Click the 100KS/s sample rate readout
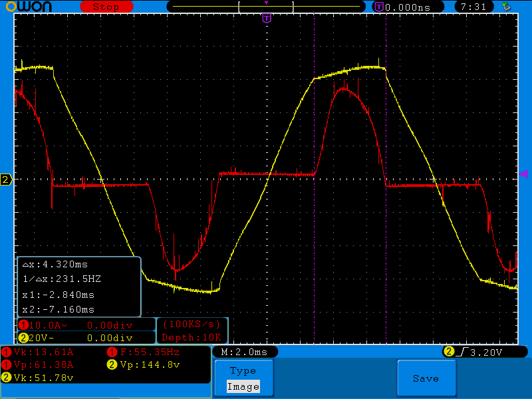532x399 pixels. 192,325
